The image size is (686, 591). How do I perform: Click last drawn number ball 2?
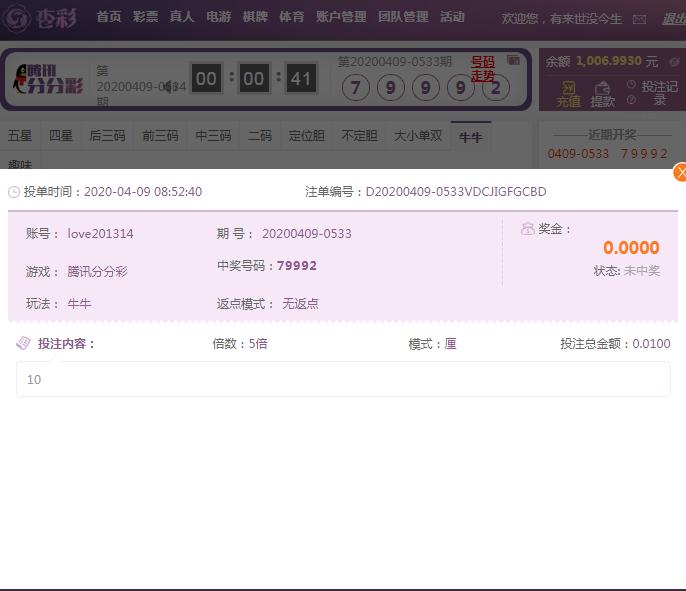tap(495, 87)
